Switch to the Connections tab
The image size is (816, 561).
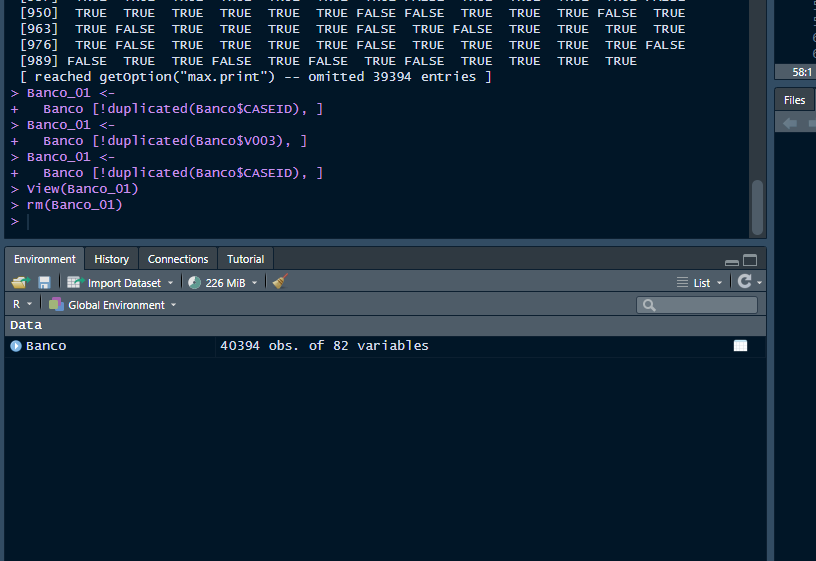click(178, 259)
